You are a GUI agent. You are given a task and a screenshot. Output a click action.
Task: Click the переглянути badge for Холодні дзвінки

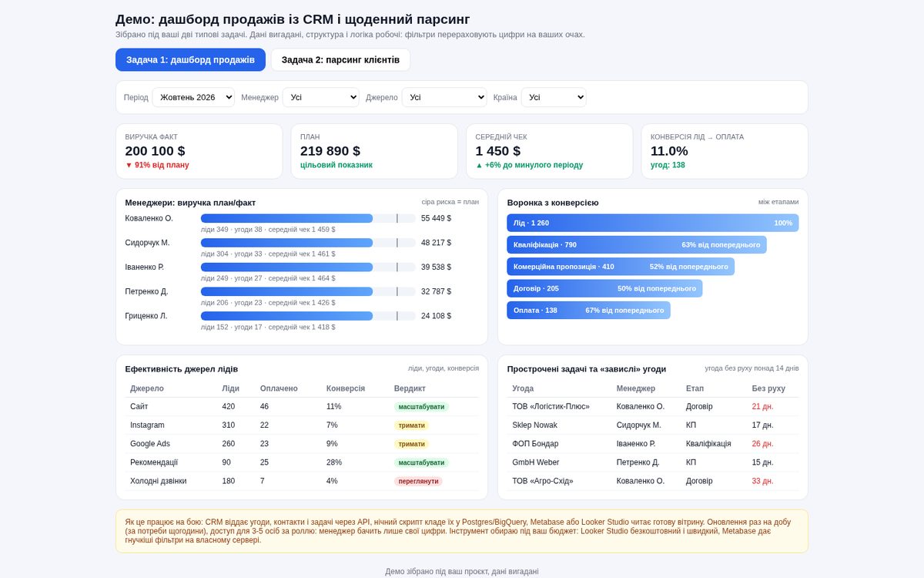418,481
